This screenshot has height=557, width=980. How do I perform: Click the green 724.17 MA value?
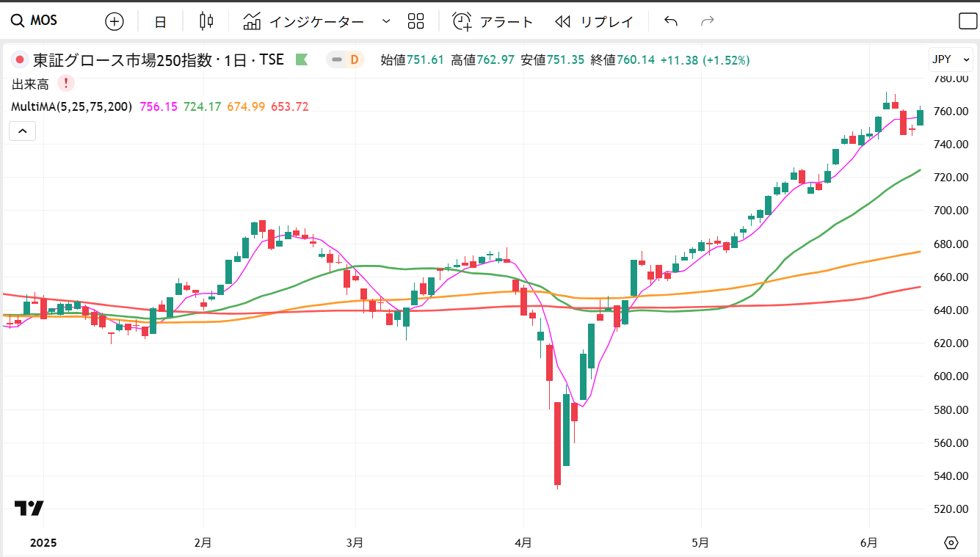(x=203, y=106)
